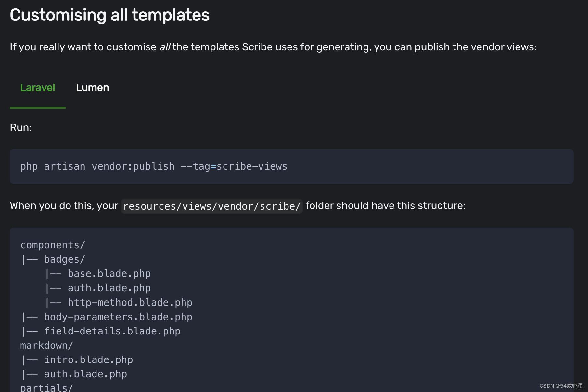Click the italic word 'all' in paragraph
This screenshot has width=588, height=392.
[165, 47]
